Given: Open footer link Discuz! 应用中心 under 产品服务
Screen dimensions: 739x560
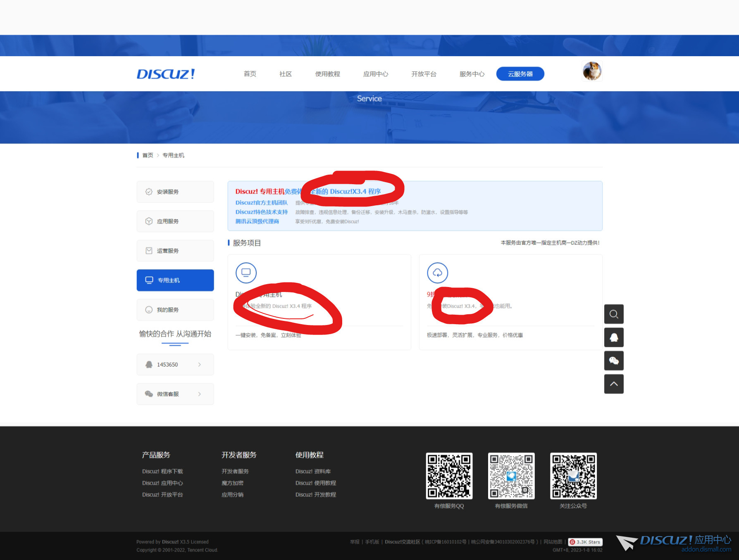Looking at the screenshot, I should tap(162, 483).
